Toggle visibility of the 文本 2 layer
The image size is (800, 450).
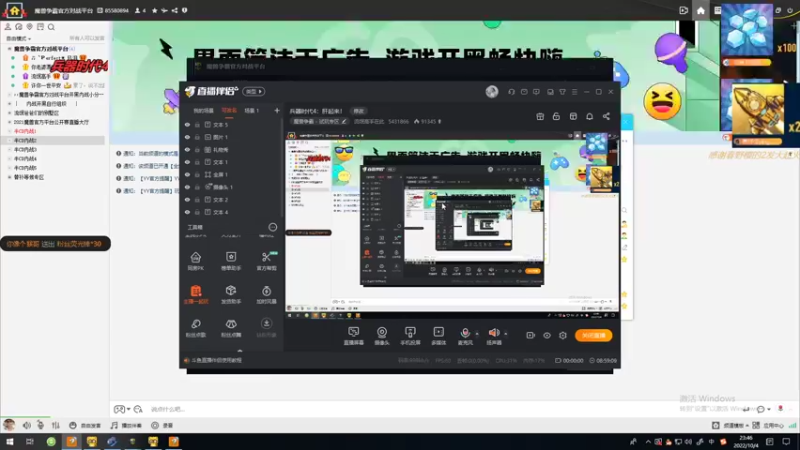tap(187, 200)
